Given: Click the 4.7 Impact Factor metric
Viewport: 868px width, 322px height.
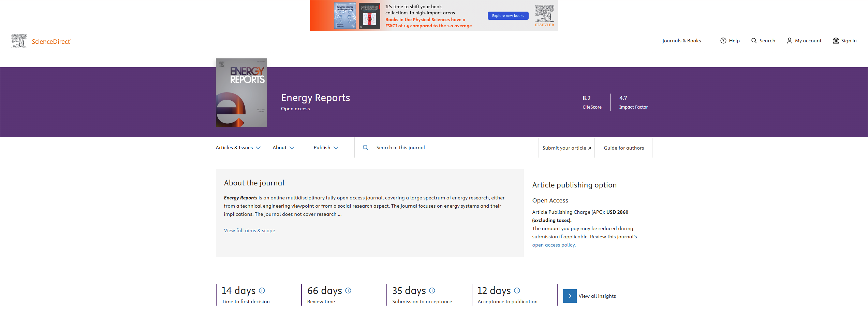Looking at the screenshot, I should (x=633, y=102).
